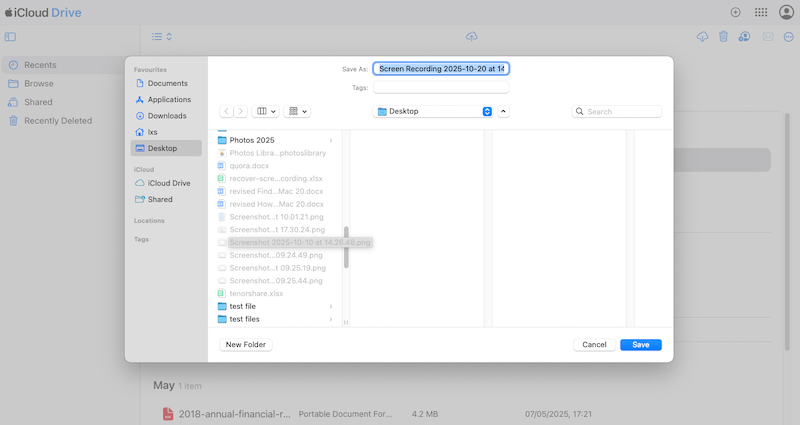Image resolution: width=800 pixels, height=425 pixels.
Task: Collapse the dialog with the chevron button
Action: click(x=504, y=111)
